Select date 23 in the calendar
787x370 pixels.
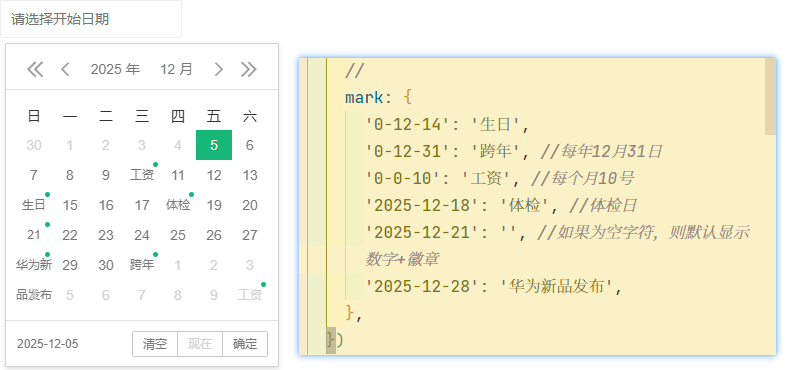point(106,235)
